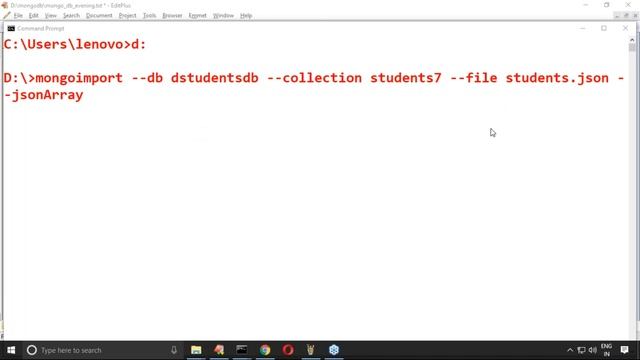Click the 'C:\Users\lenovo>d:' prompt line
Viewport: 640px width, 360px height.
75,44
